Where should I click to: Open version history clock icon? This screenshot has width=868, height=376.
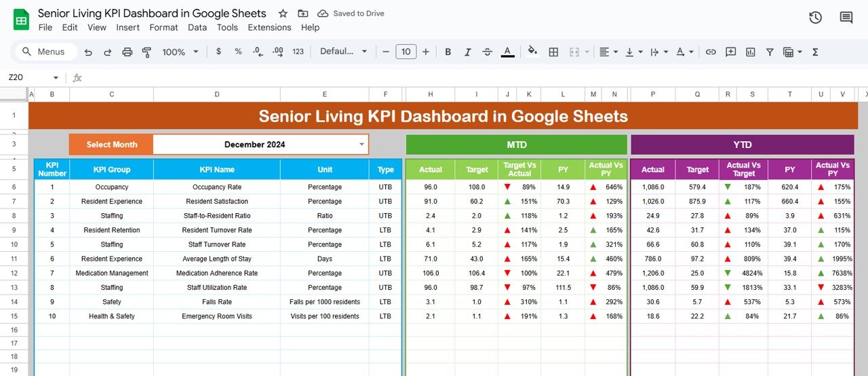pyautogui.click(x=816, y=18)
